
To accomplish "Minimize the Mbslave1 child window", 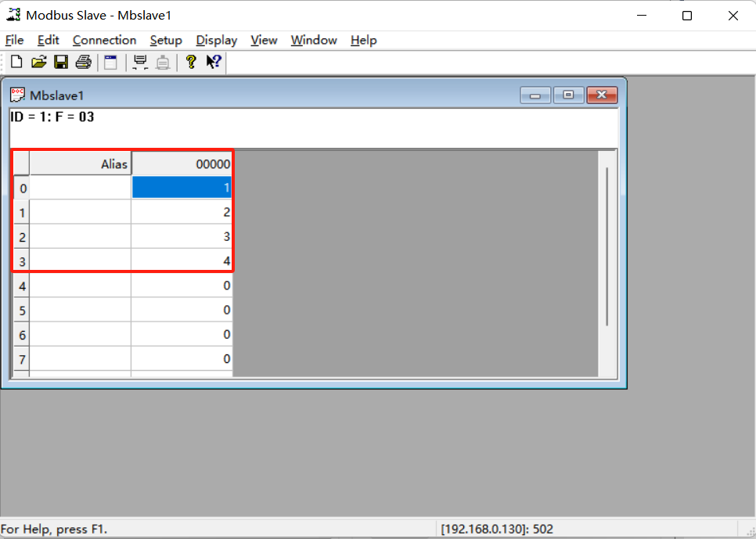I will pos(535,95).
